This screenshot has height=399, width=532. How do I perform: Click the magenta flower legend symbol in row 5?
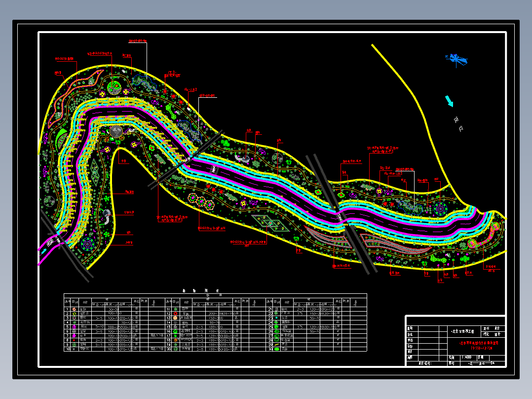[x=75, y=327]
